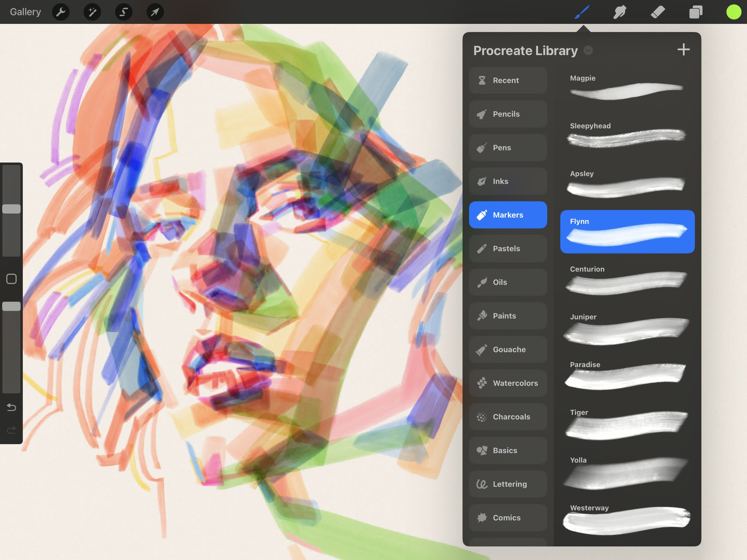Open the green active color swatch

tap(733, 12)
